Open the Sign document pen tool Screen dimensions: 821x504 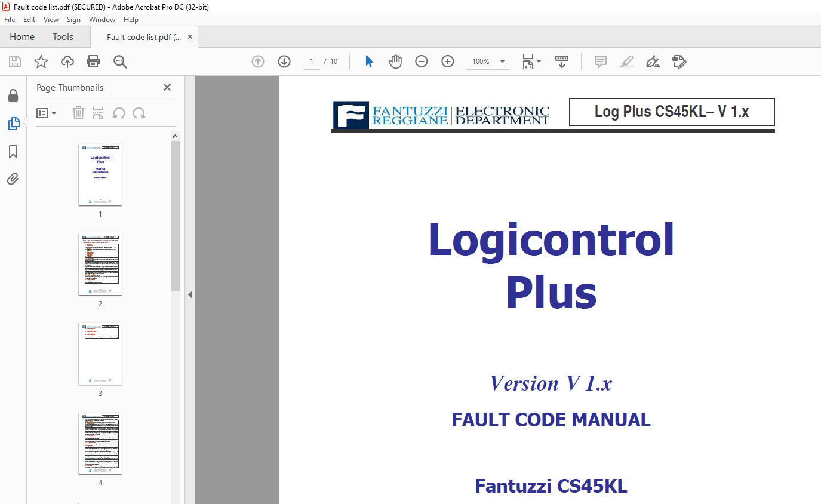click(x=653, y=62)
